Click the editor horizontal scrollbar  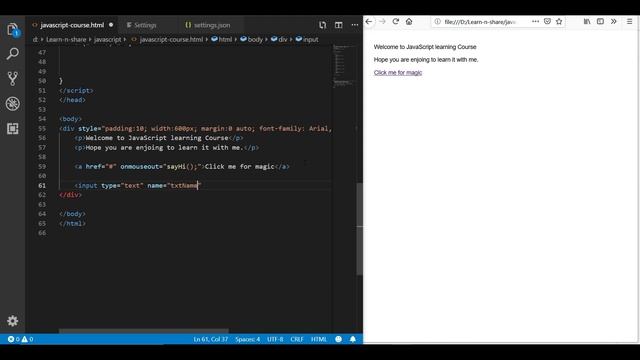[144, 331]
